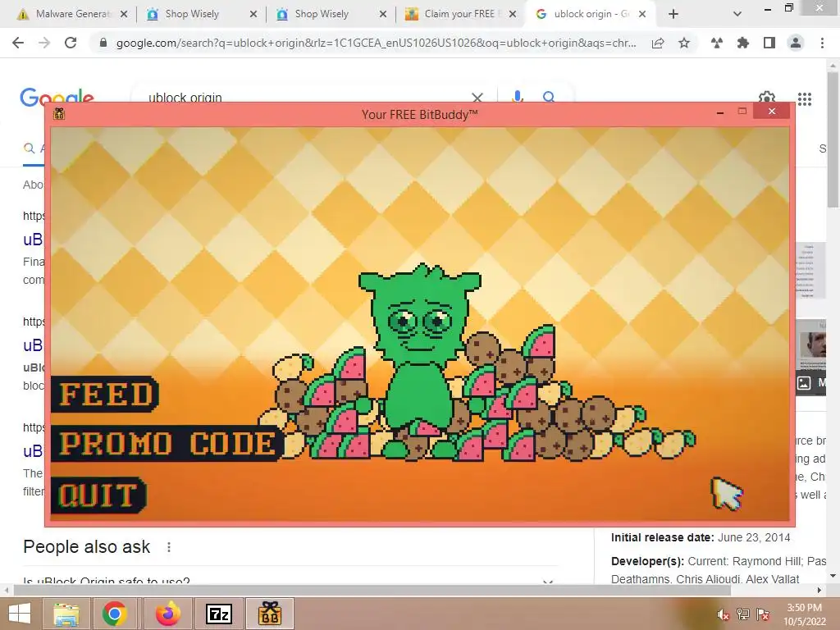Open a new Chrome tab

pos(673,15)
